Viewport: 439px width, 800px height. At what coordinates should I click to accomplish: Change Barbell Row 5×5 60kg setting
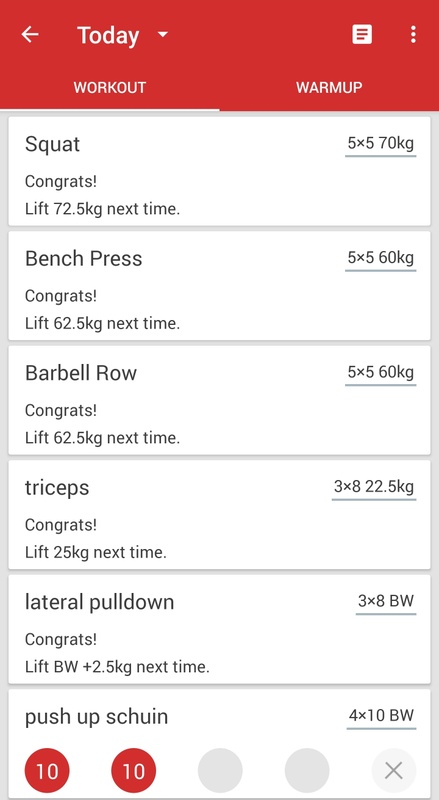(380, 373)
